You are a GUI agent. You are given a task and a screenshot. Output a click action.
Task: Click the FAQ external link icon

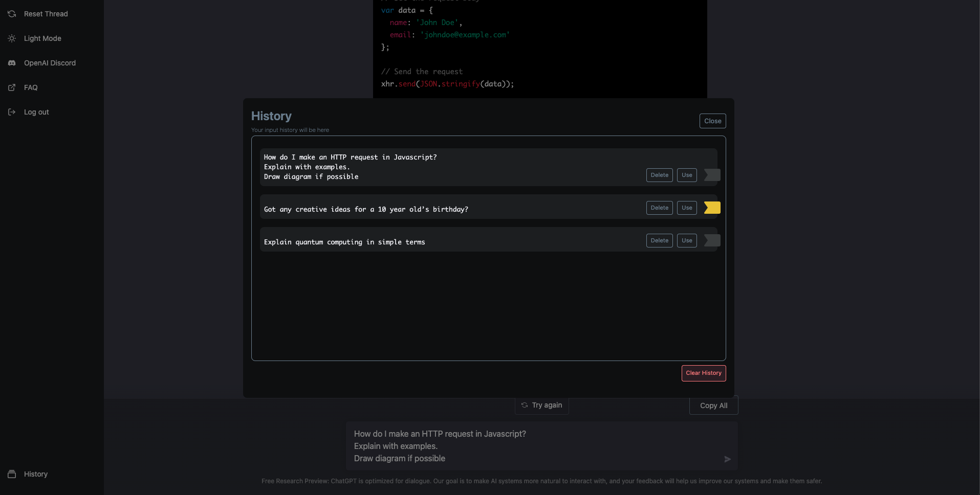click(12, 87)
